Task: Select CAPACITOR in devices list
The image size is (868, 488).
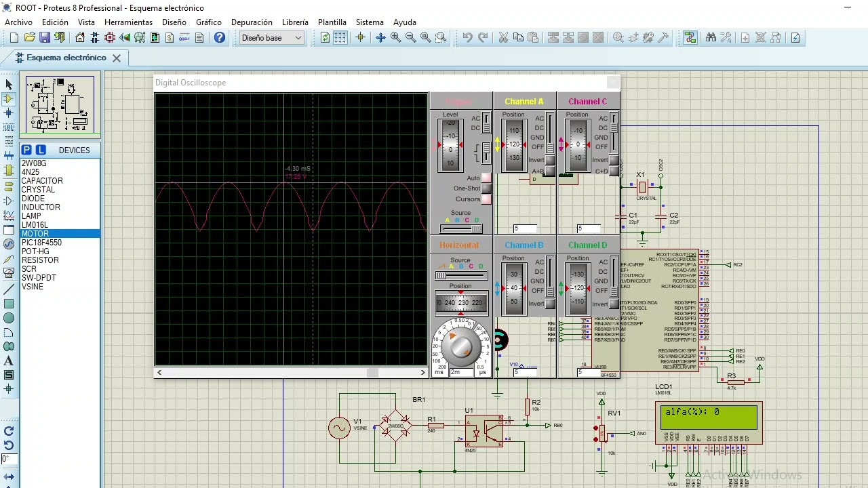Action: 60,181
